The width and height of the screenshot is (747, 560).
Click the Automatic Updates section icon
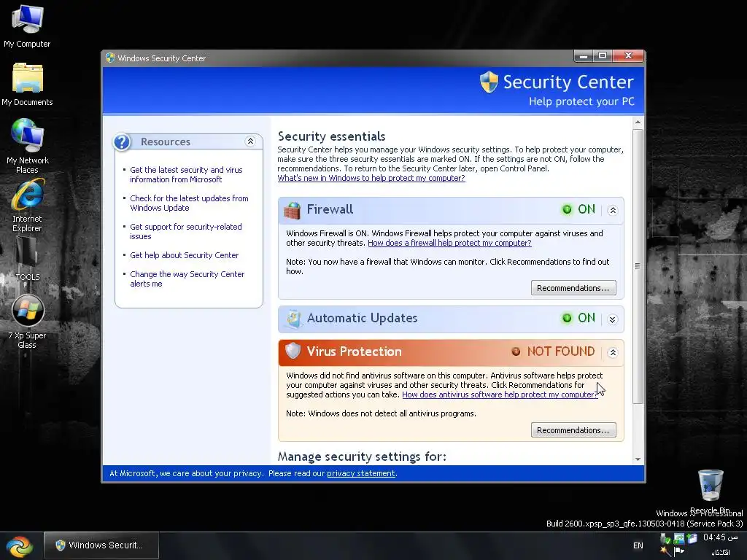click(293, 319)
